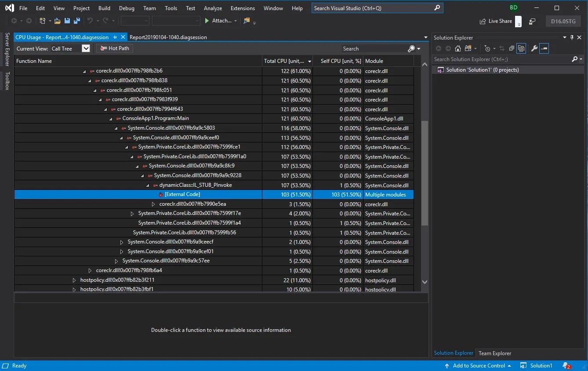Click the Solution1 icon in status bar
Viewport: 588px width, 371px height.
[523, 366]
